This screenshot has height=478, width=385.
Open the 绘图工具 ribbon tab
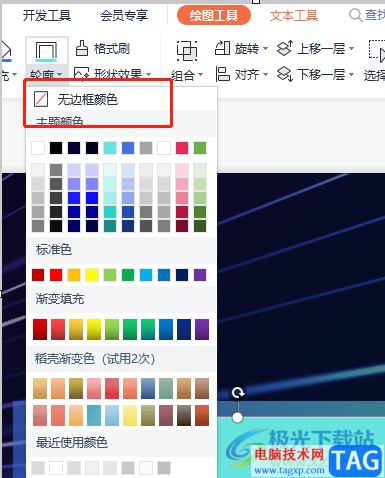coord(214,15)
